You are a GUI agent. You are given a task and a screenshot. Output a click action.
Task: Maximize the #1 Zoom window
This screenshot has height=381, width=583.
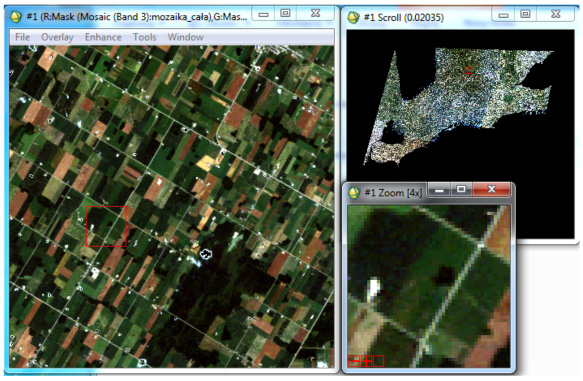tap(461, 190)
